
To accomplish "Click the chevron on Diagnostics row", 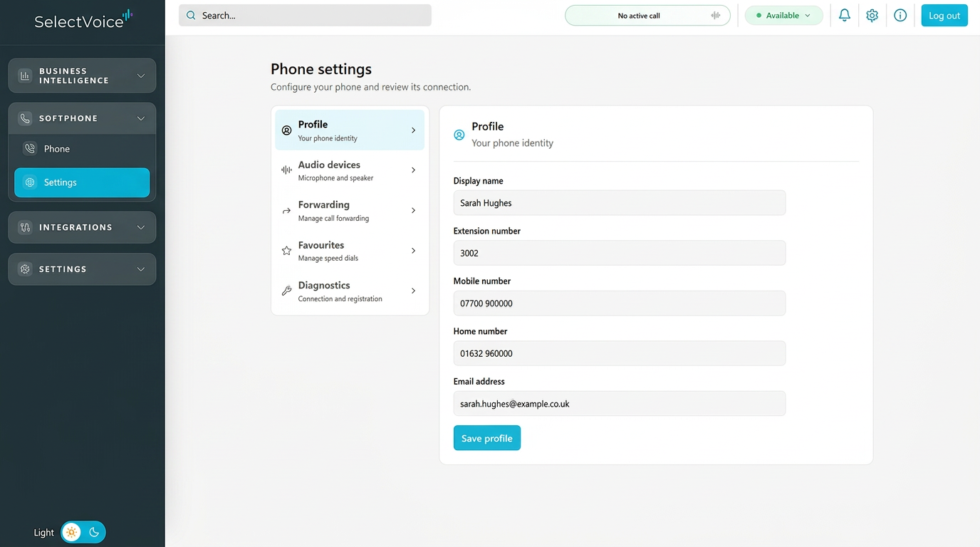I will click(x=414, y=291).
